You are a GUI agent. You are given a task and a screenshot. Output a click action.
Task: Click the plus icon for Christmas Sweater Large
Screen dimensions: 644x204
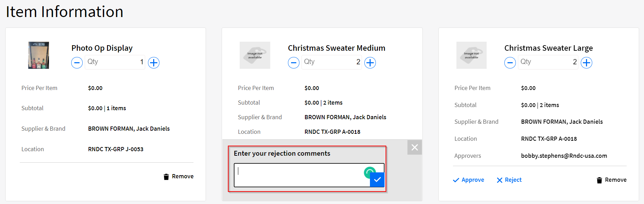586,63
